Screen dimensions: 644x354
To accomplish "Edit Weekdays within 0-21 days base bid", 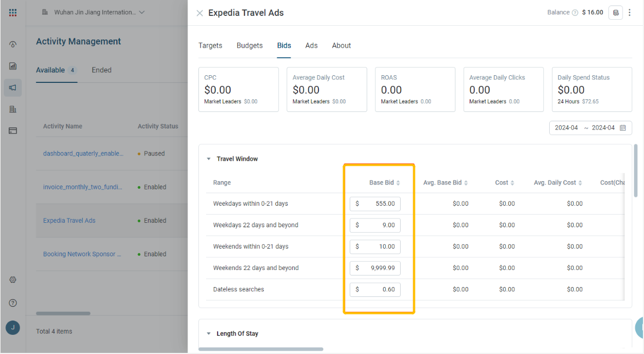I will [375, 204].
